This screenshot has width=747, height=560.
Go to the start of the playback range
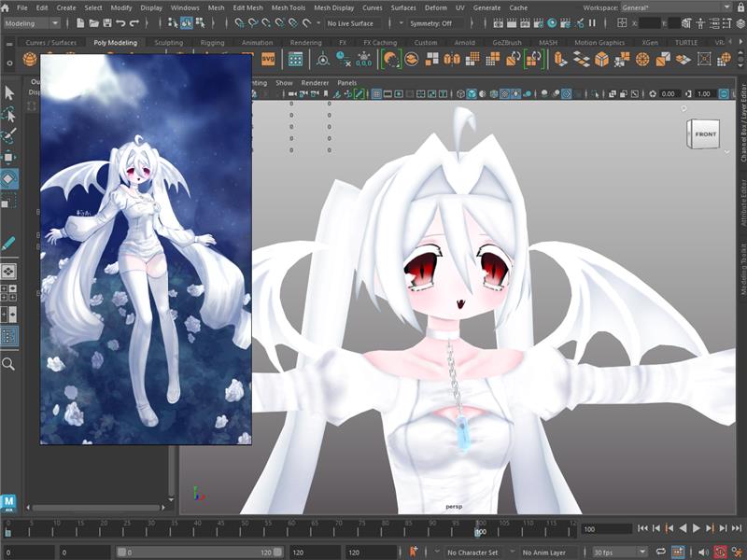point(642,528)
